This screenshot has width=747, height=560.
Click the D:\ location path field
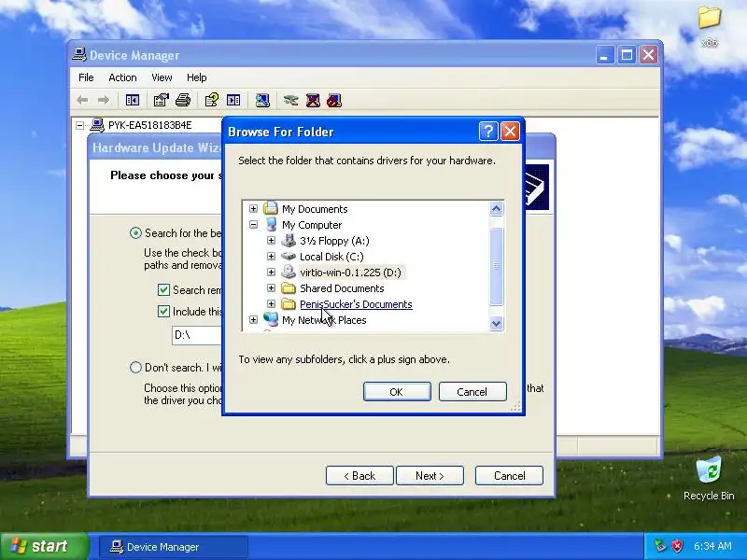[x=197, y=335]
